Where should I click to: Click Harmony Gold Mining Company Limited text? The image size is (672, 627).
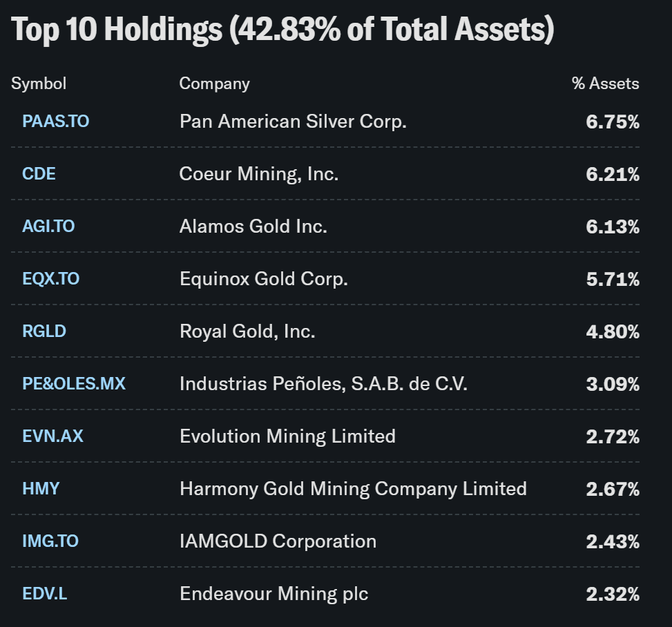tap(353, 489)
